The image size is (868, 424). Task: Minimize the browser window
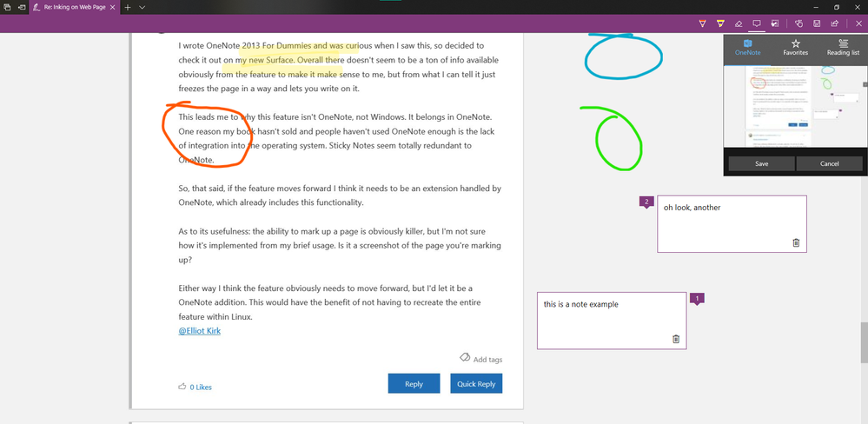(816, 7)
